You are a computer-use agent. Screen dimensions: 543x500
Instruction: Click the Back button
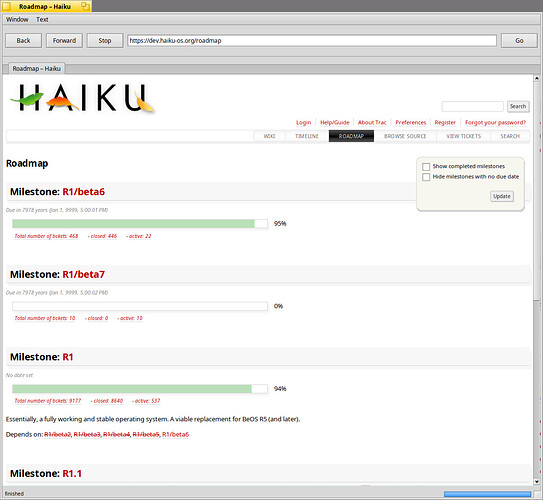(x=24, y=41)
